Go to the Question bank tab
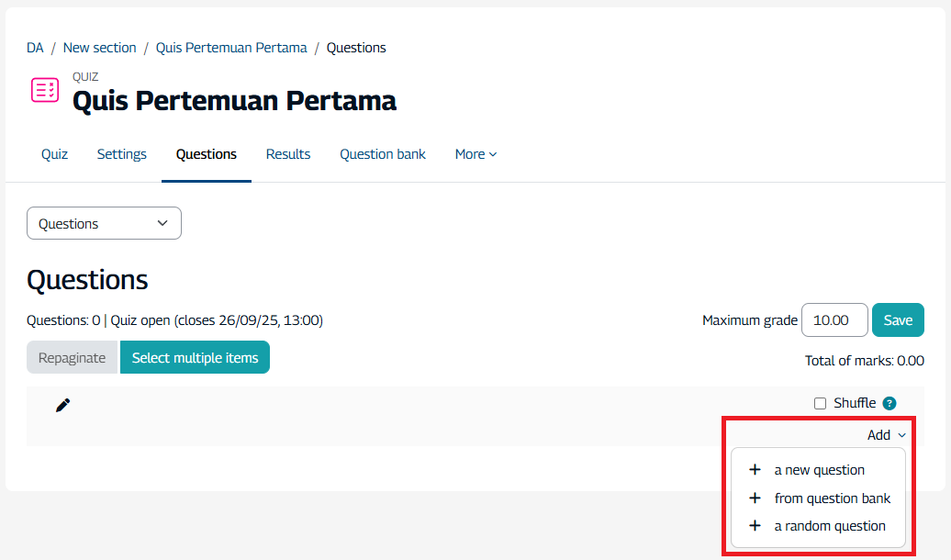Image resolution: width=951 pixels, height=560 pixels. click(383, 154)
